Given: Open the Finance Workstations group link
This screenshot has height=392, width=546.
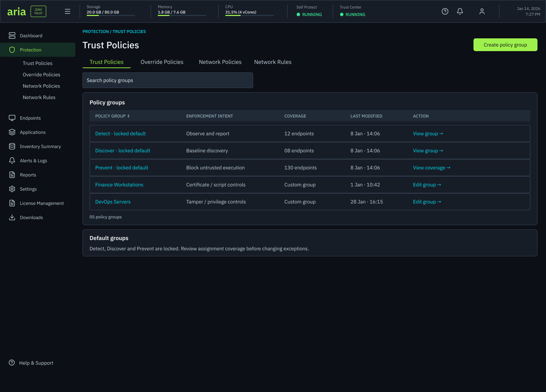Looking at the screenshot, I should pyautogui.click(x=119, y=185).
